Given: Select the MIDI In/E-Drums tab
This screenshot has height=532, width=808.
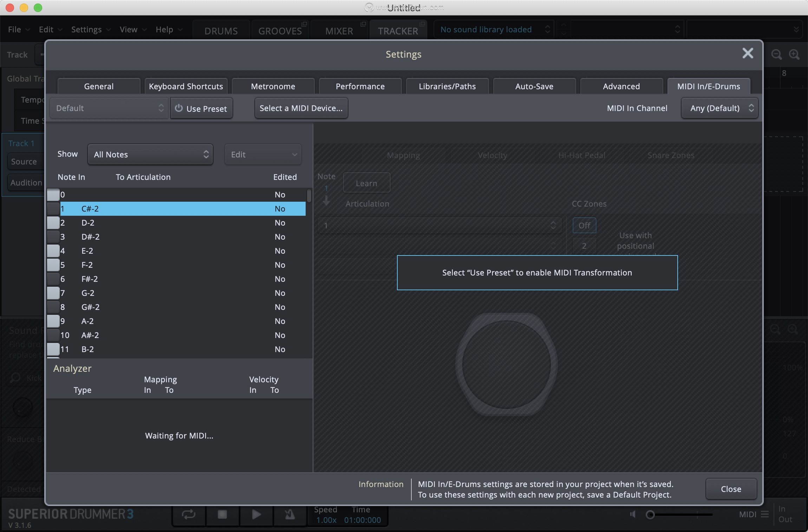Looking at the screenshot, I should pyautogui.click(x=709, y=86).
